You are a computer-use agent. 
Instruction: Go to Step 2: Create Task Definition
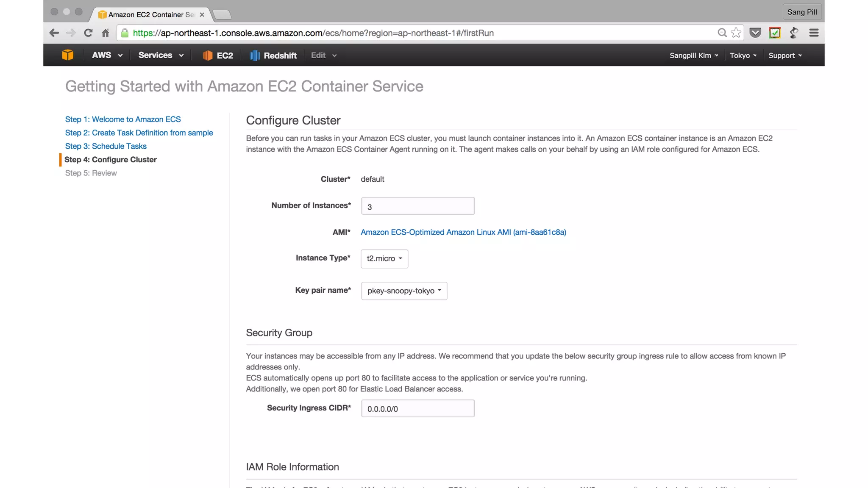click(x=139, y=133)
